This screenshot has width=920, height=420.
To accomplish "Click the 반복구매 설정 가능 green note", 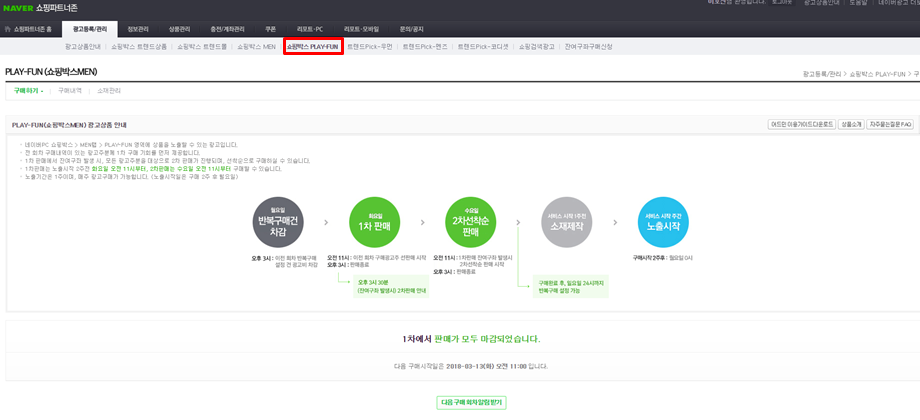I will pyautogui.click(x=571, y=286).
